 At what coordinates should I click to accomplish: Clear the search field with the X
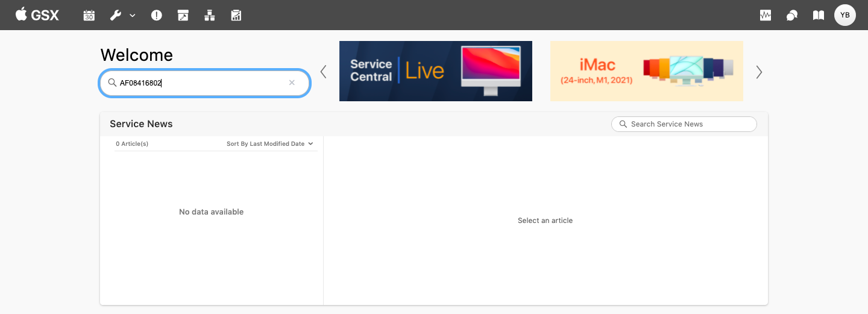pos(292,83)
